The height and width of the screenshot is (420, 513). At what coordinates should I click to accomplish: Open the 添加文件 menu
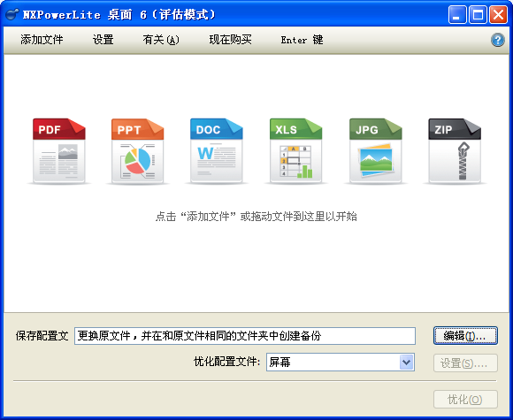pos(42,40)
